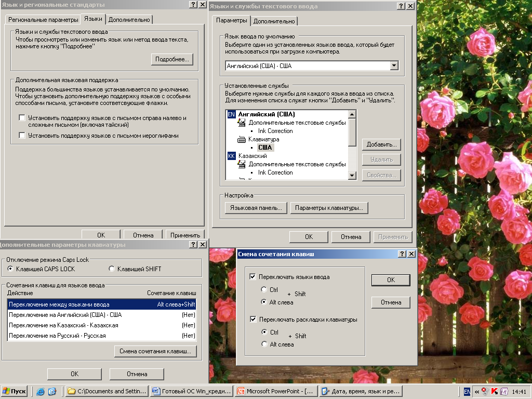Click the tray icon next to the clock
The image size is (532, 399).
504,392
